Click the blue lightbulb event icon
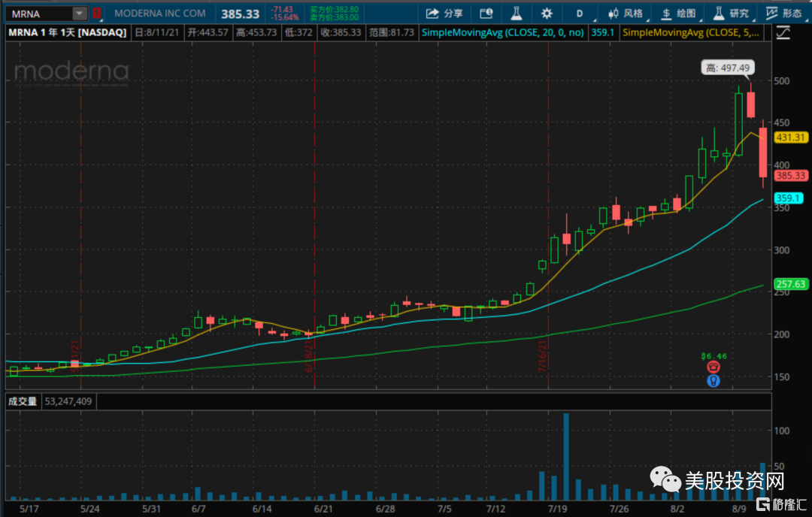The width and height of the screenshot is (812, 517). pyautogui.click(x=714, y=380)
